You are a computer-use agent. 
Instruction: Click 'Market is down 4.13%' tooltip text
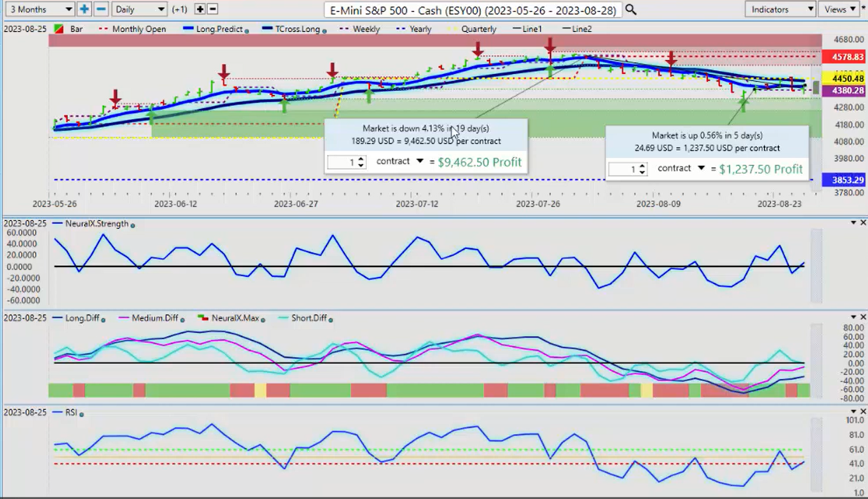click(x=426, y=128)
